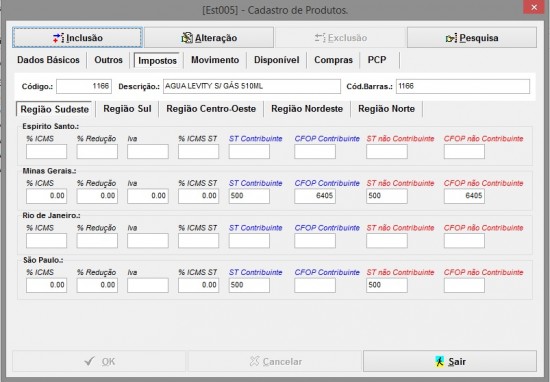This screenshot has width=550, height=382.
Task: Click São Paulo % Redução field
Action: 97,285
